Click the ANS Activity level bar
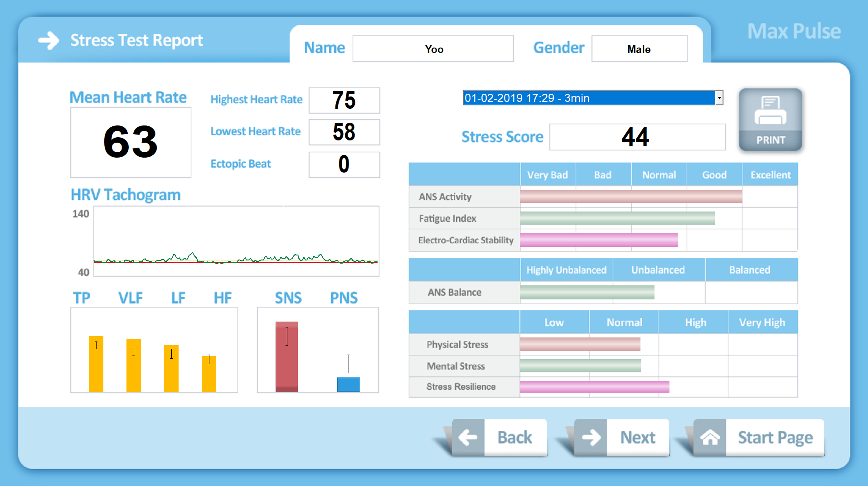Image resolution: width=868 pixels, height=486 pixels. pyautogui.click(x=630, y=196)
